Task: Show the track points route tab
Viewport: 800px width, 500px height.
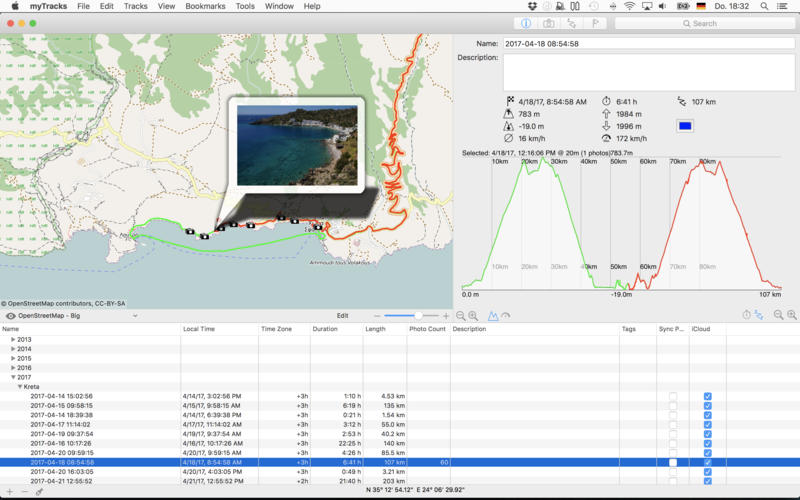Action: [572, 23]
